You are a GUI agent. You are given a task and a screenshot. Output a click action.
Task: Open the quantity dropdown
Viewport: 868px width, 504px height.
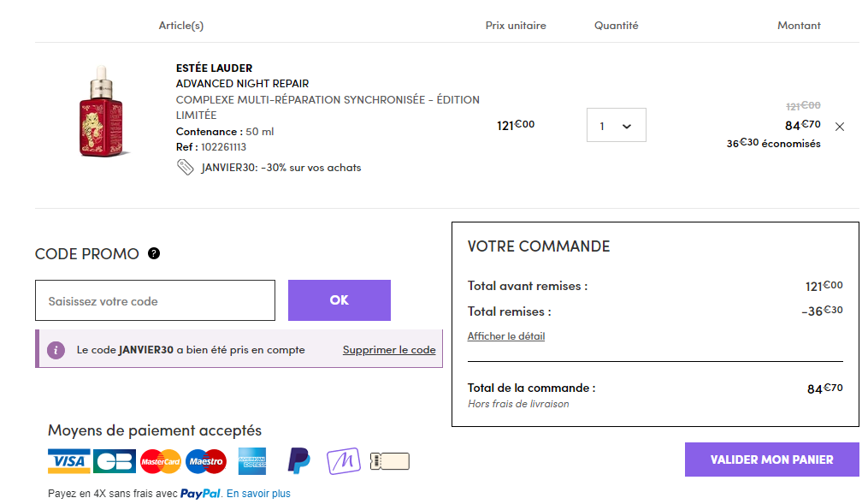[616, 125]
